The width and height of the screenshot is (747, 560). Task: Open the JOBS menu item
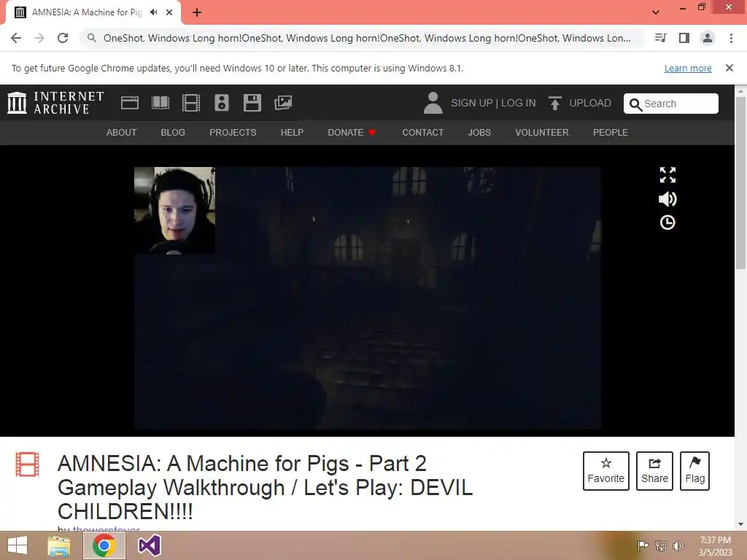(x=479, y=133)
